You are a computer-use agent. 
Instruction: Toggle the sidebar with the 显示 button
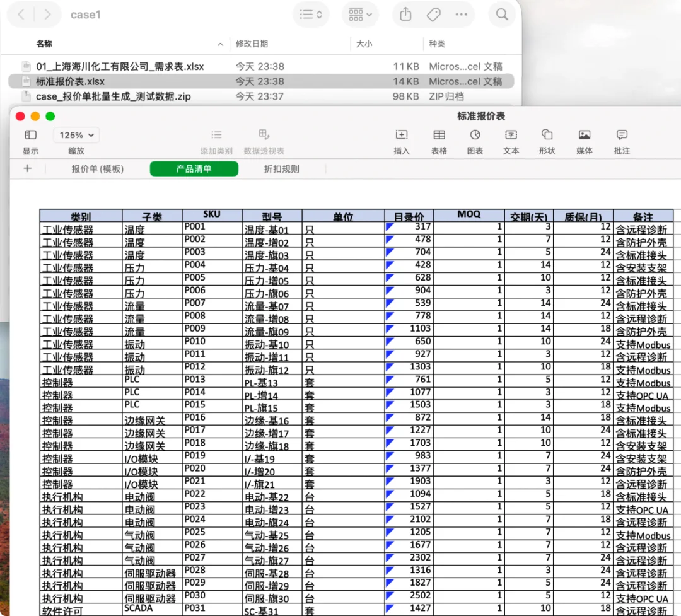click(30, 136)
